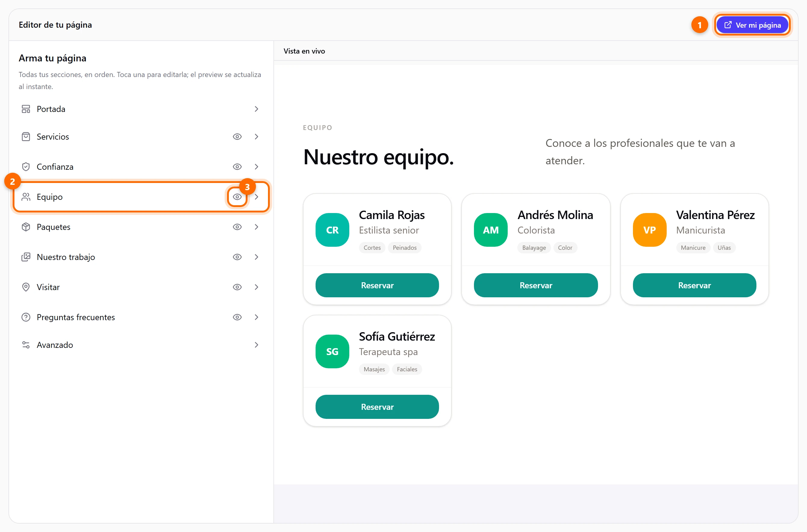807x532 pixels.
Task: Toggle visibility of Nuestro trabajo section
Action: click(237, 257)
